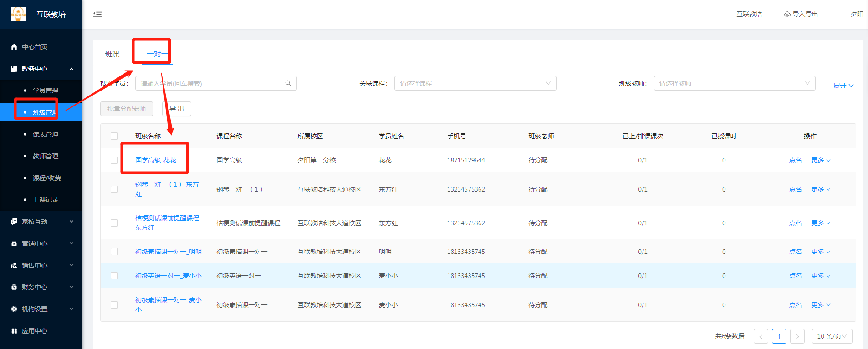Switch to the 班课 tab
This screenshot has width=868, height=349.
(x=112, y=54)
